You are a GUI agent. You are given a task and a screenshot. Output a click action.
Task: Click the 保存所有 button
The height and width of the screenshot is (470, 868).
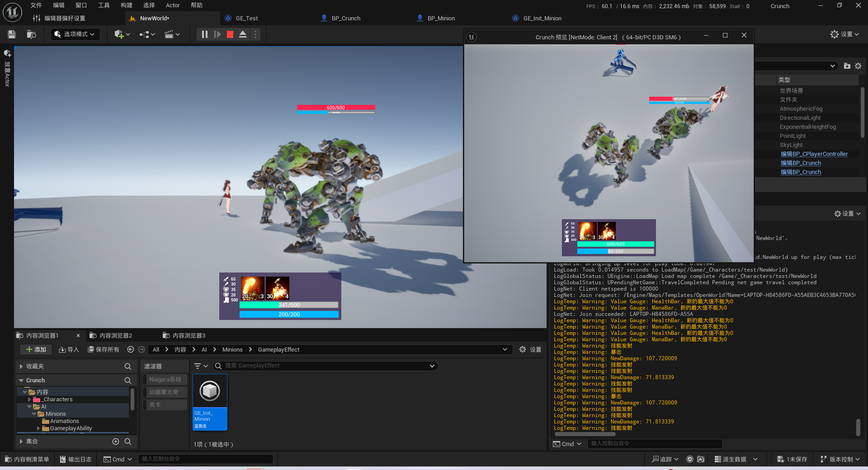coord(104,350)
